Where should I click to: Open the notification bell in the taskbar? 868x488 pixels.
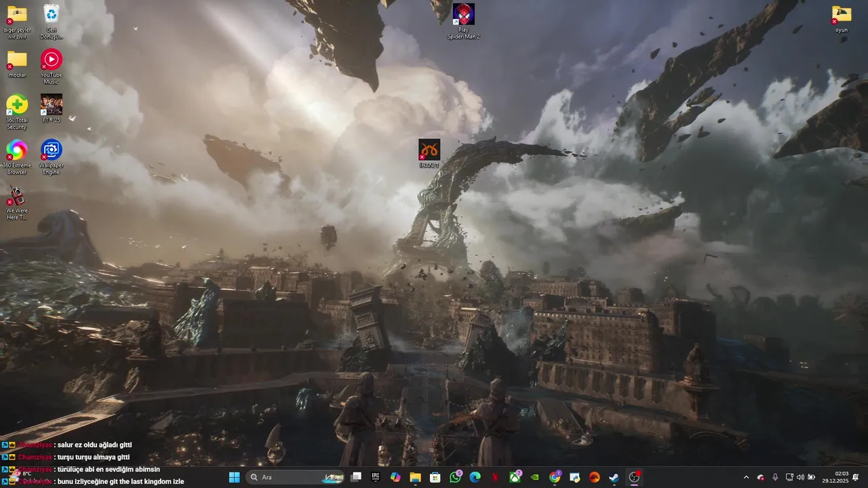(856, 477)
